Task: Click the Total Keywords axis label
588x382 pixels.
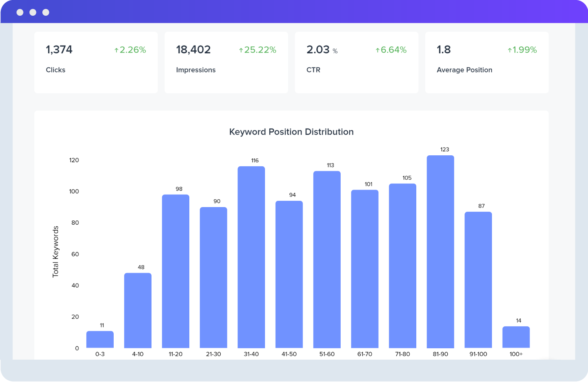Action: tap(56, 252)
